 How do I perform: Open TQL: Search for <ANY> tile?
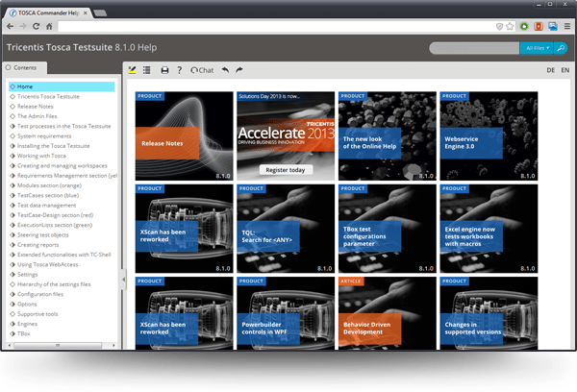click(286, 229)
